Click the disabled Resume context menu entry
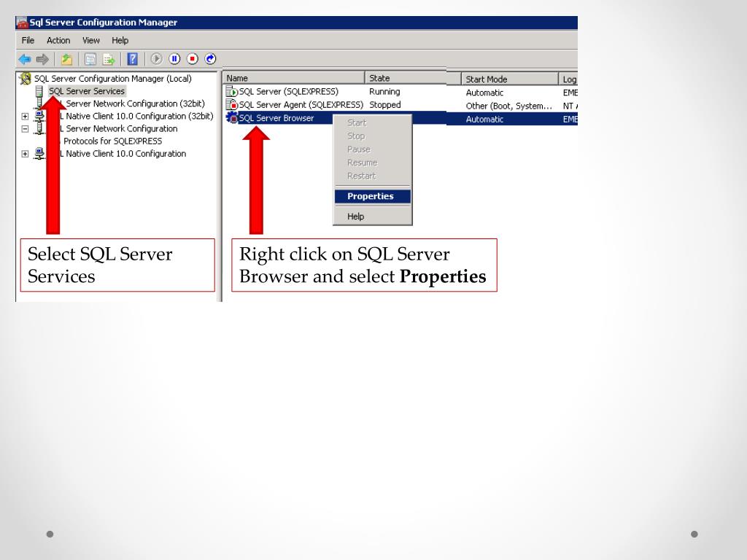 pyautogui.click(x=373, y=163)
